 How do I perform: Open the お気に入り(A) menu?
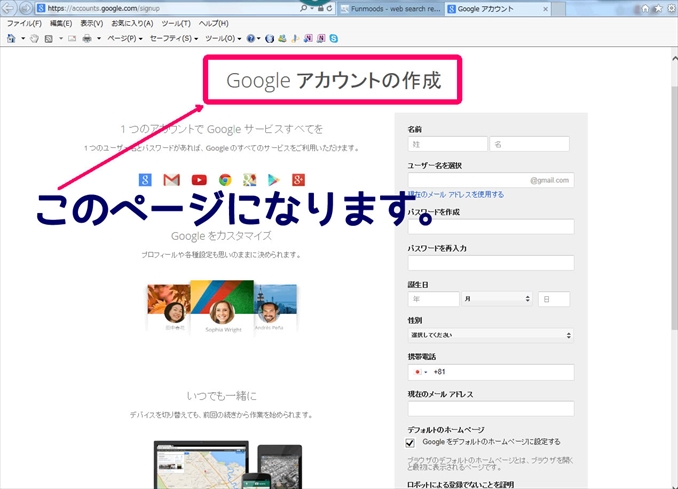pos(132,23)
